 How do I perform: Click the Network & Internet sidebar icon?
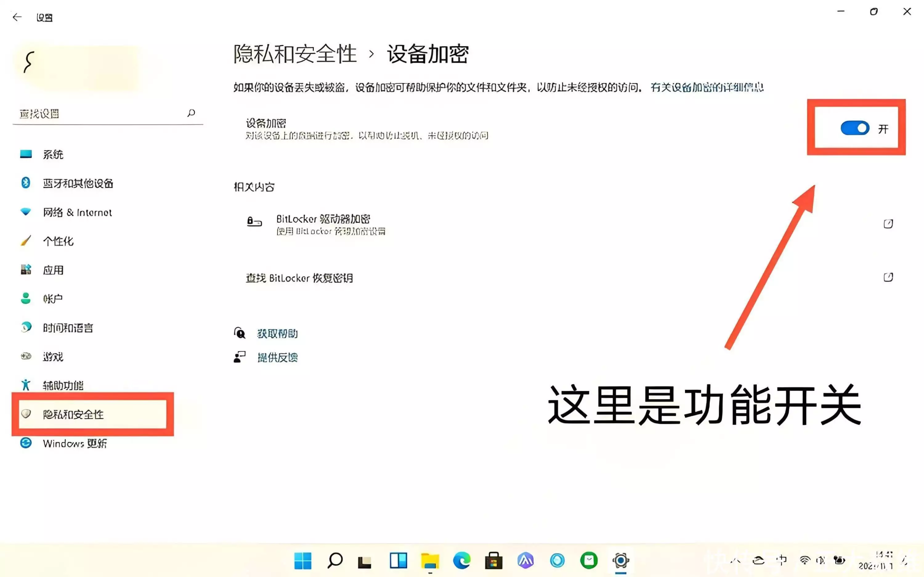click(x=25, y=212)
